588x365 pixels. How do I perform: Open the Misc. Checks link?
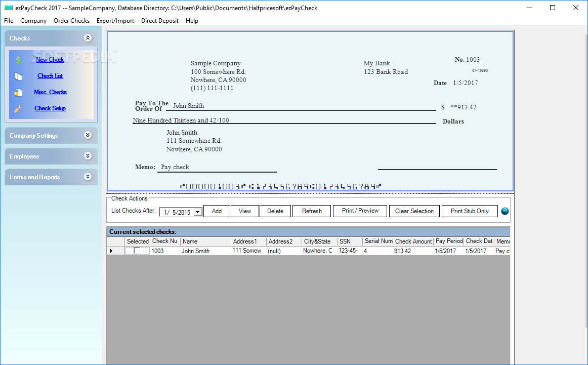click(x=50, y=92)
